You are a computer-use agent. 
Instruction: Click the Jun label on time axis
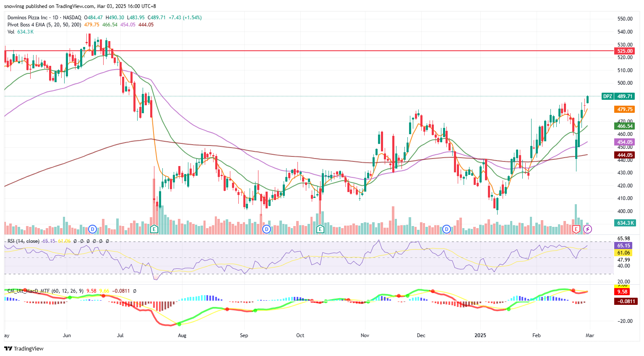[67, 335]
